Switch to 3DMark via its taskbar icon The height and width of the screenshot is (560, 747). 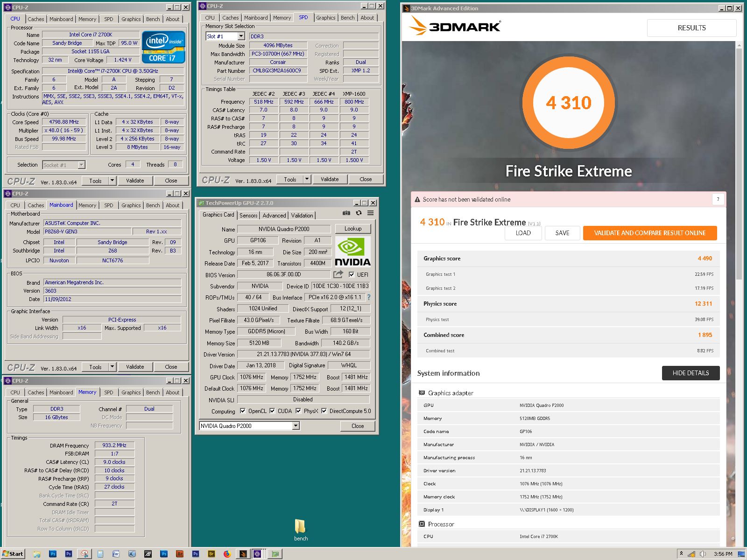243,554
